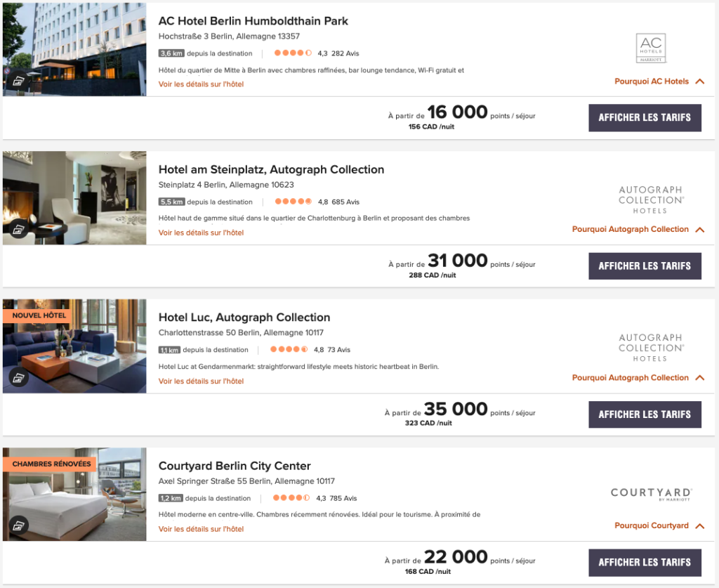
Task: Select the Autograph Collection logo next to Hotel Luc
Action: pyautogui.click(x=649, y=346)
